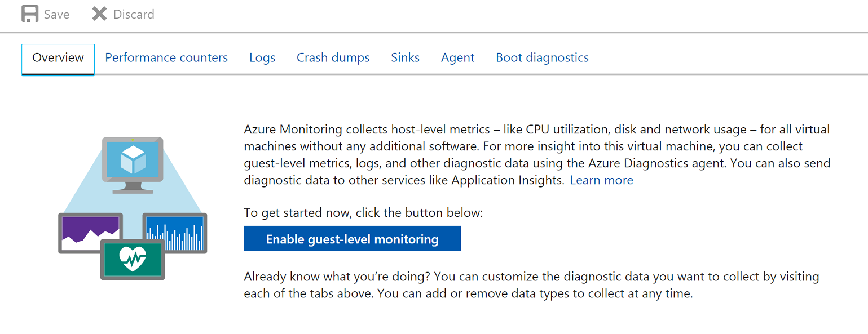Click the Save floppy disk icon
This screenshot has height=334, width=868.
[x=30, y=14]
